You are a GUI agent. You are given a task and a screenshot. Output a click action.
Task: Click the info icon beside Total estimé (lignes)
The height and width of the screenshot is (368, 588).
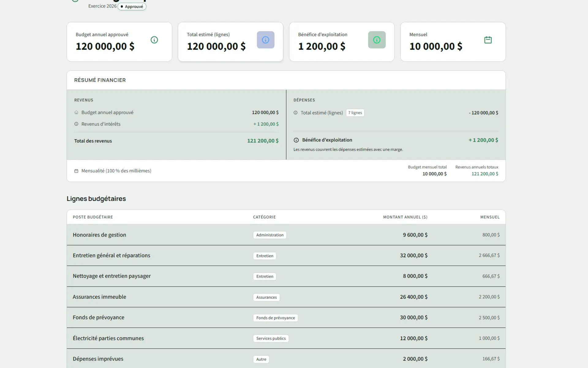tap(296, 113)
